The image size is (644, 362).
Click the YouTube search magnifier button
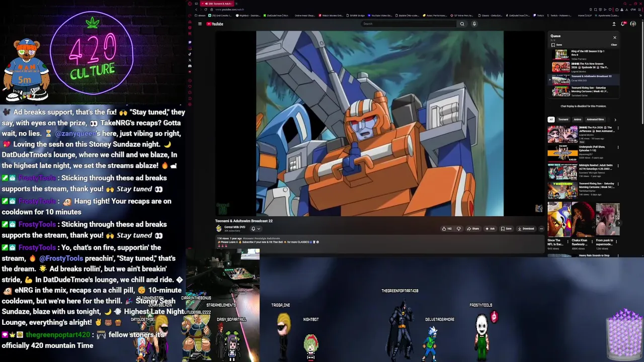tap(462, 24)
